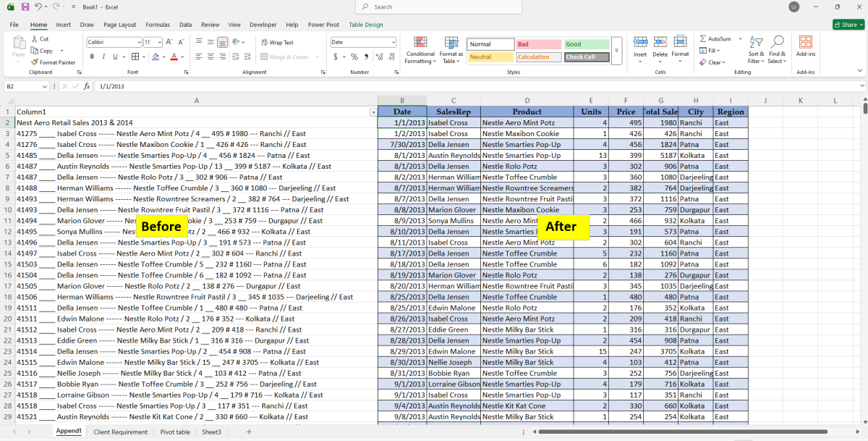
Task: Apply the Good cell style swatch
Action: pyautogui.click(x=587, y=44)
